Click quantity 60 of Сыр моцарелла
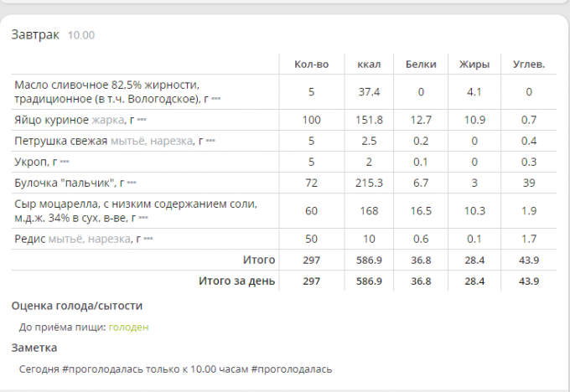Image resolution: width=570 pixels, height=392 pixels. pos(312,211)
